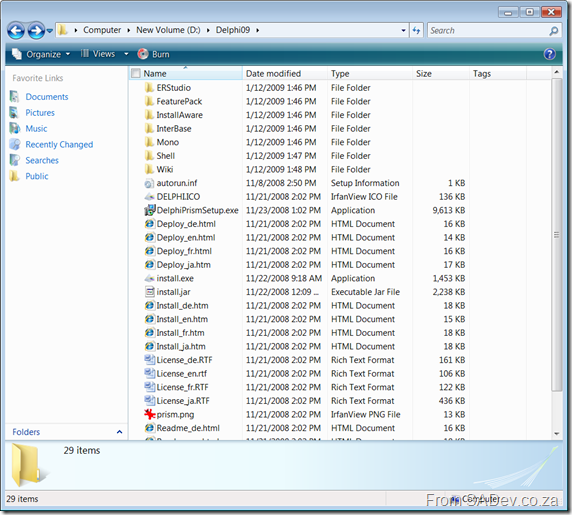
Task: Select the Mono folder icon
Action: coord(149,142)
